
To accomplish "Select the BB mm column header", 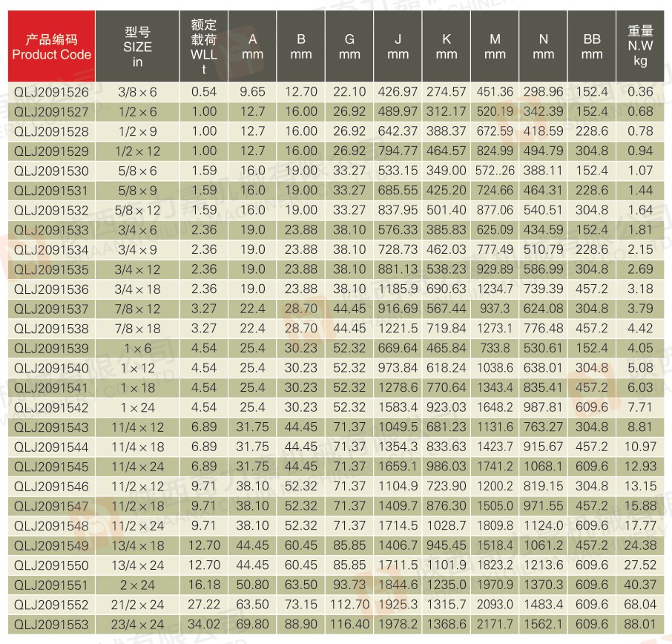I will [x=592, y=47].
